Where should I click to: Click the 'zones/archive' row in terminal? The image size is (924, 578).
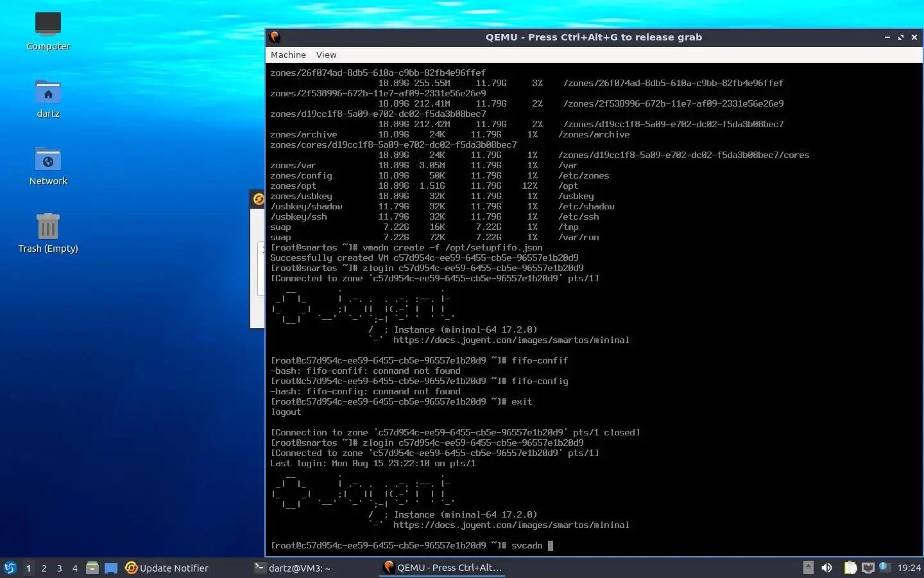pos(450,134)
